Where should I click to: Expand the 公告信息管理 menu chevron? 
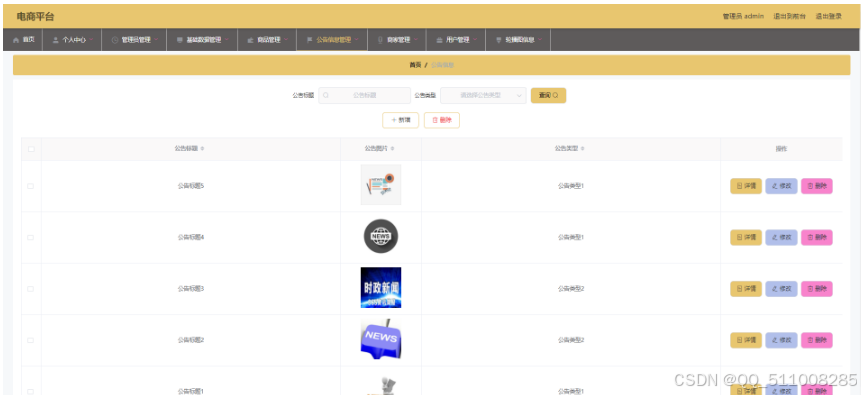(x=357, y=40)
